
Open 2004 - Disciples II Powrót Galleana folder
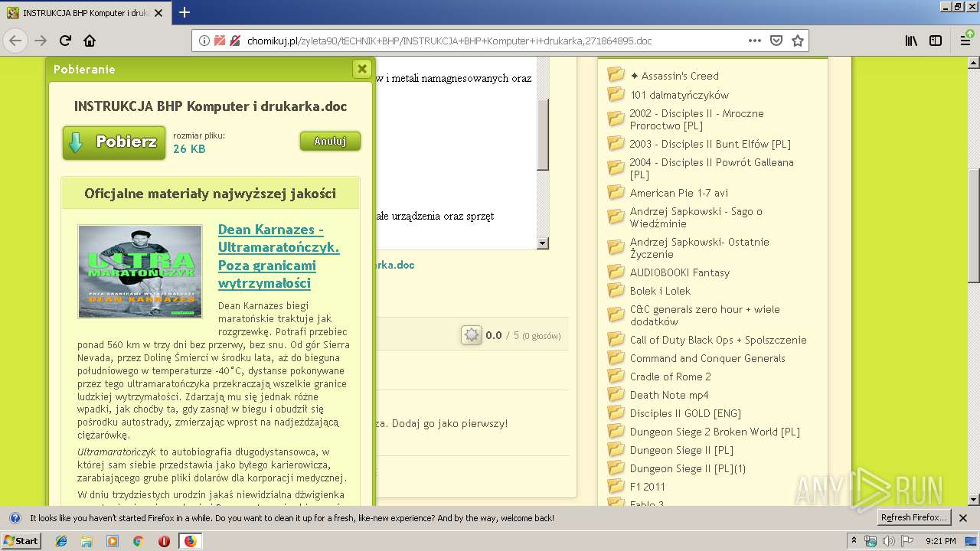[711, 168]
